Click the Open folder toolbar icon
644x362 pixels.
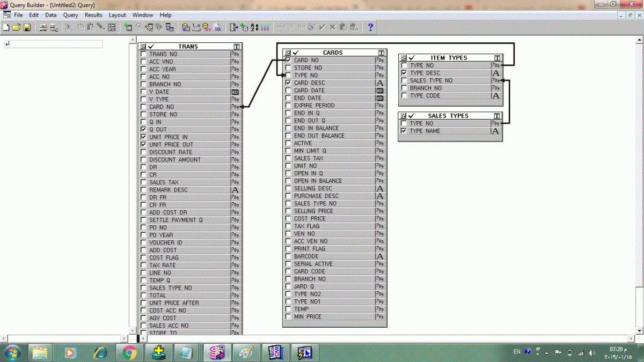tap(16, 27)
